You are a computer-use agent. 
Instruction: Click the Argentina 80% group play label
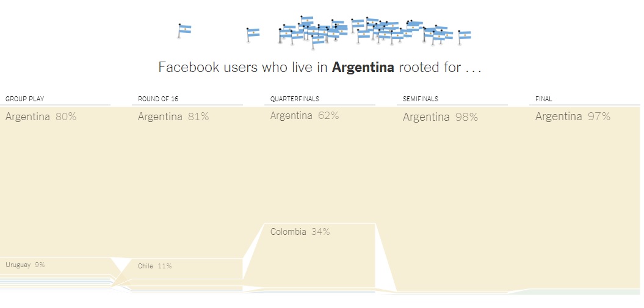41,116
